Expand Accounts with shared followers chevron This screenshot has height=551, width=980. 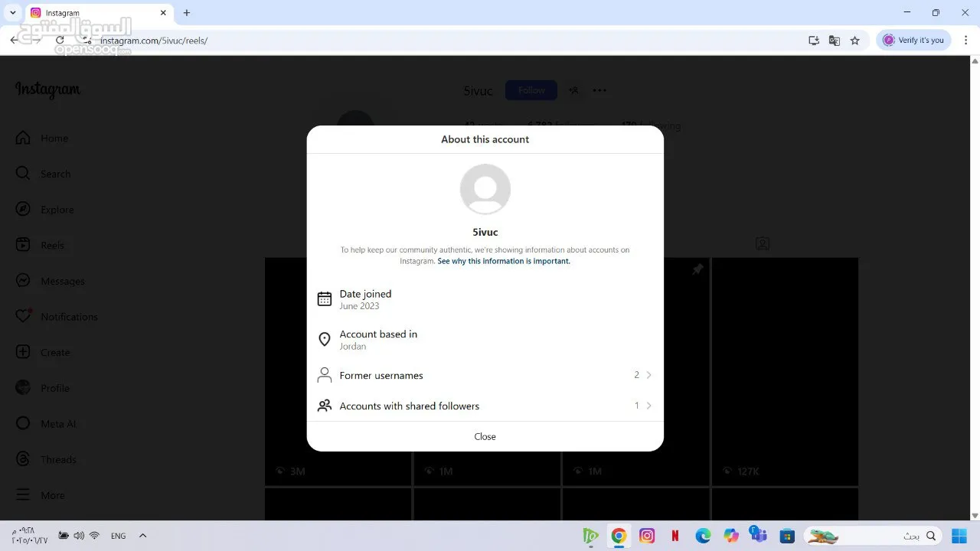pyautogui.click(x=649, y=406)
